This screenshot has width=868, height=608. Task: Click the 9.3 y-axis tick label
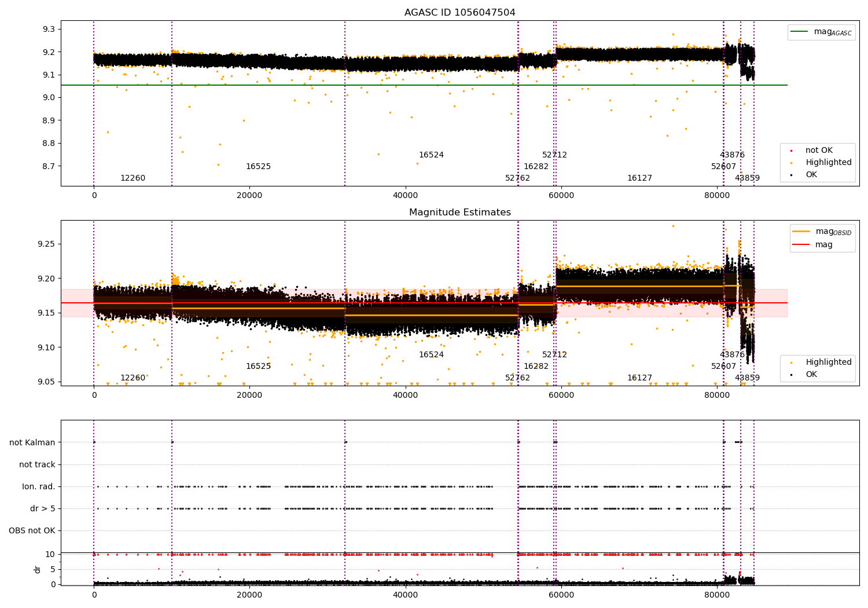49,30
